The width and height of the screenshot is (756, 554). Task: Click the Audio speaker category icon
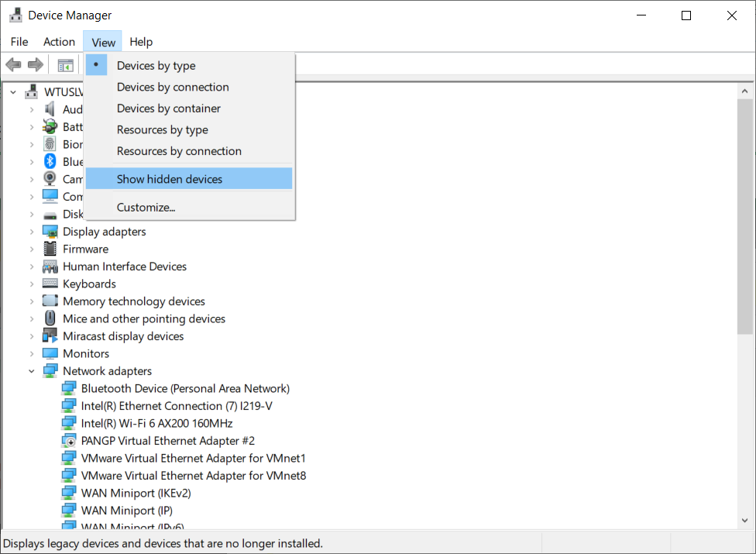point(50,109)
